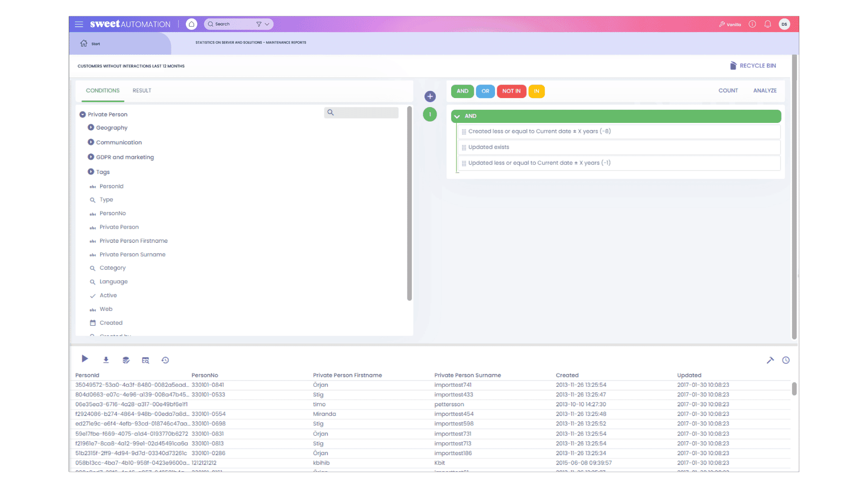Open the info circle icon
Screen dimensions: 868x488
(752, 24)
